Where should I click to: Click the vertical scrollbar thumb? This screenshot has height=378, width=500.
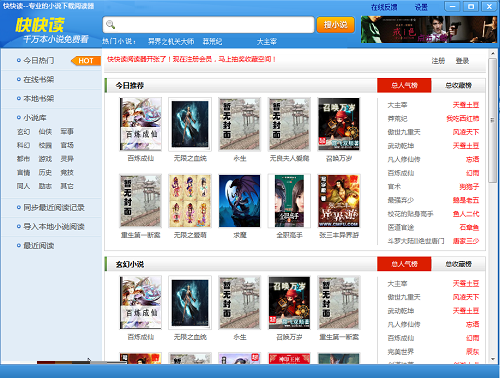(493, 120)
